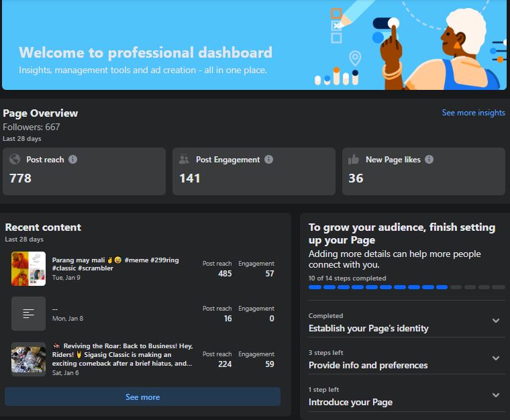Screen dimensions: 510x420
Task: Expand the Introduce your Page section
Action: 496,395
